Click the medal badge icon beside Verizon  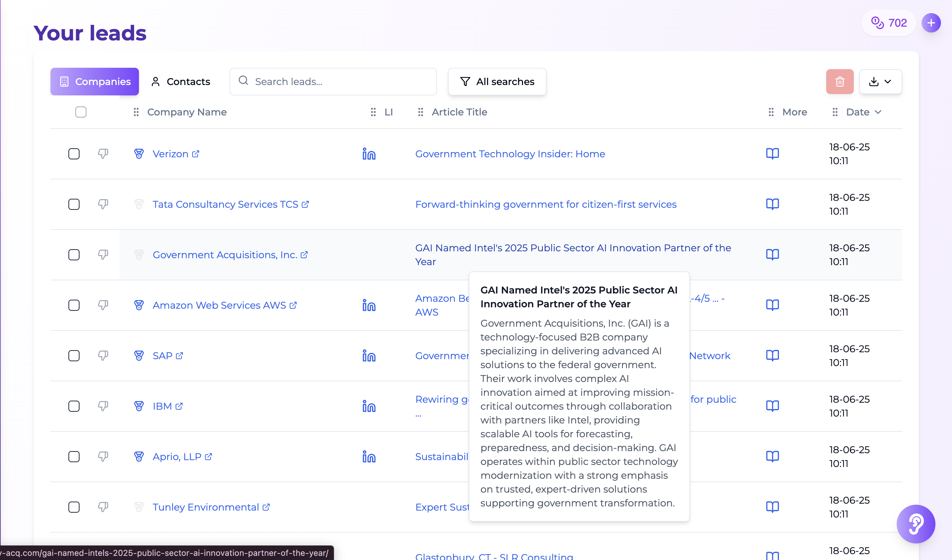click(139, 154)
